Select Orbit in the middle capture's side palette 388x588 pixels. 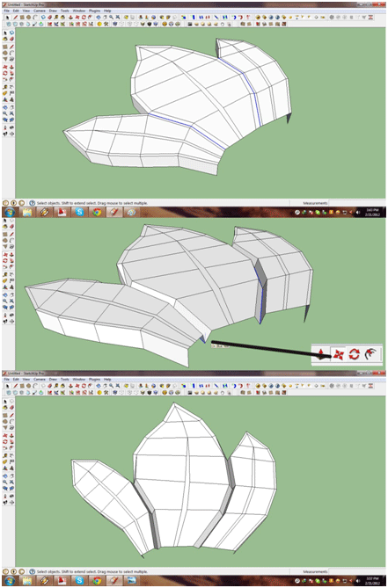(x=5, y=295)
